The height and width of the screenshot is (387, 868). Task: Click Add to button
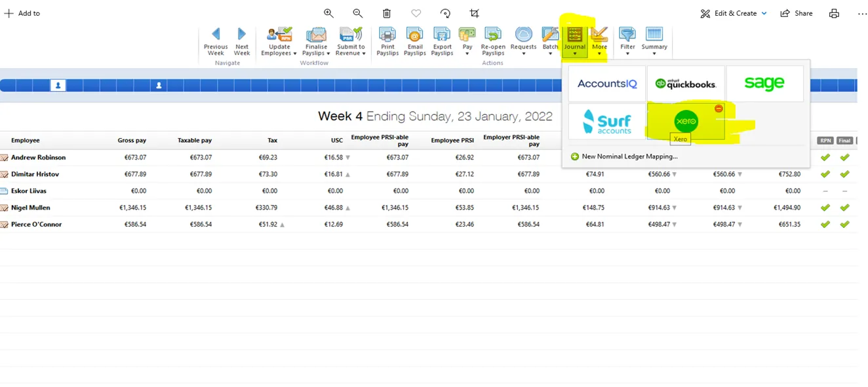pyautogui.click(x=22, y=13)
